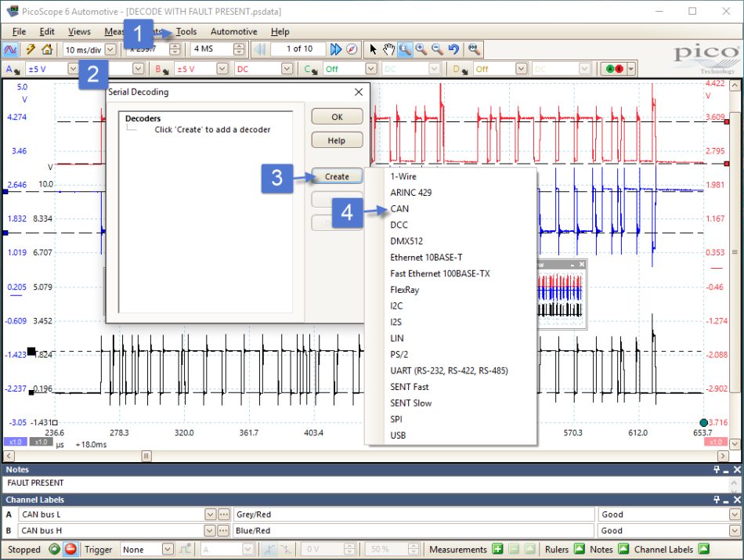Switch to scope mode icon in toolbar
This screenshot has height=560, width=744.
click(10, 49)
